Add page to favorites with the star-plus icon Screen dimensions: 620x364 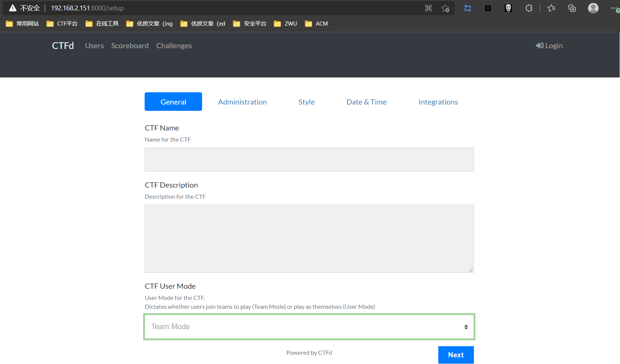point(445,8)
